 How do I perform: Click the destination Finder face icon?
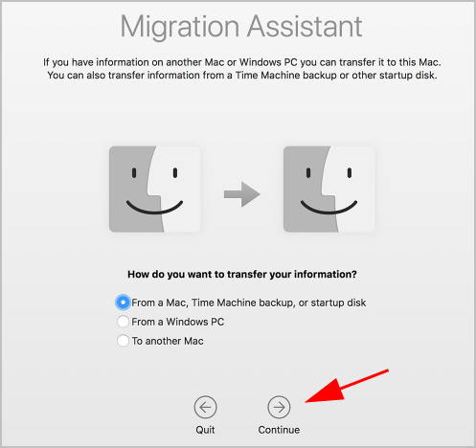[x=329, y=190]
